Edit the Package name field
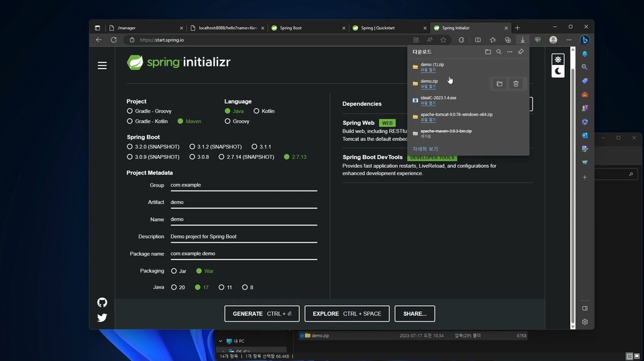 coord(244,254)
